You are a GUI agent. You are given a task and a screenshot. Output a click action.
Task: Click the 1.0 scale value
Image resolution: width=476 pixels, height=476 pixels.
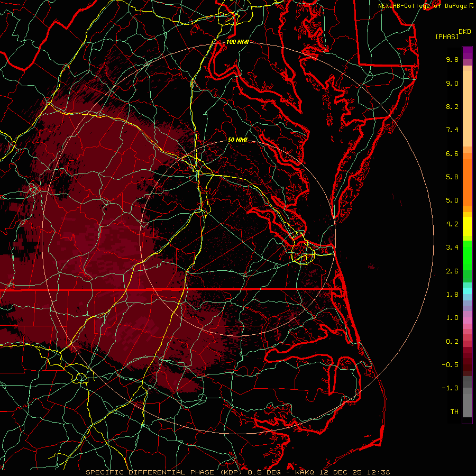(452, 318)
